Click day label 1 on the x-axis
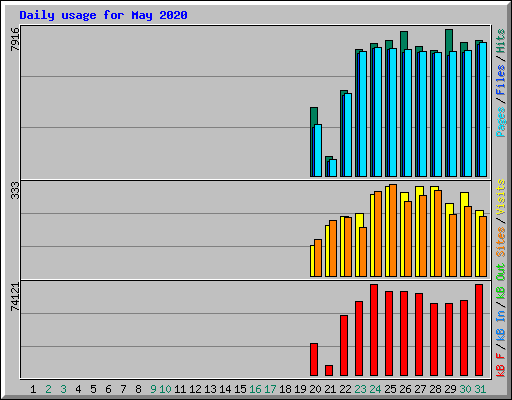This screenshot has width=512, height=400. [33, 389]
